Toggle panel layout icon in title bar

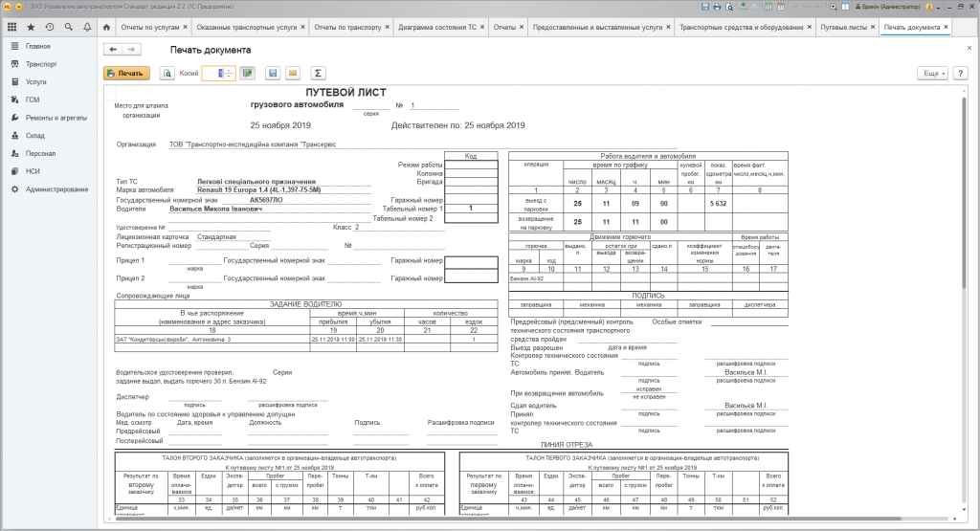click(845, 7)
